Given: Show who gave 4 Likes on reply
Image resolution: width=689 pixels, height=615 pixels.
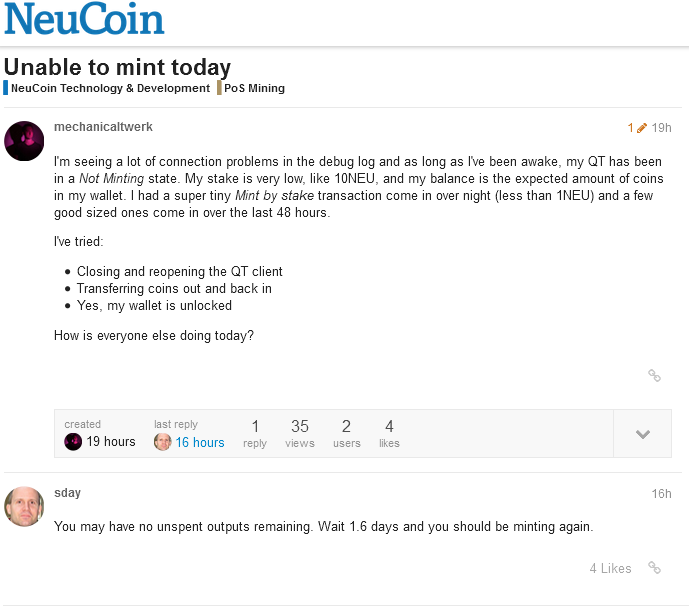Looking at the screenshot, I should coord(610,568).
